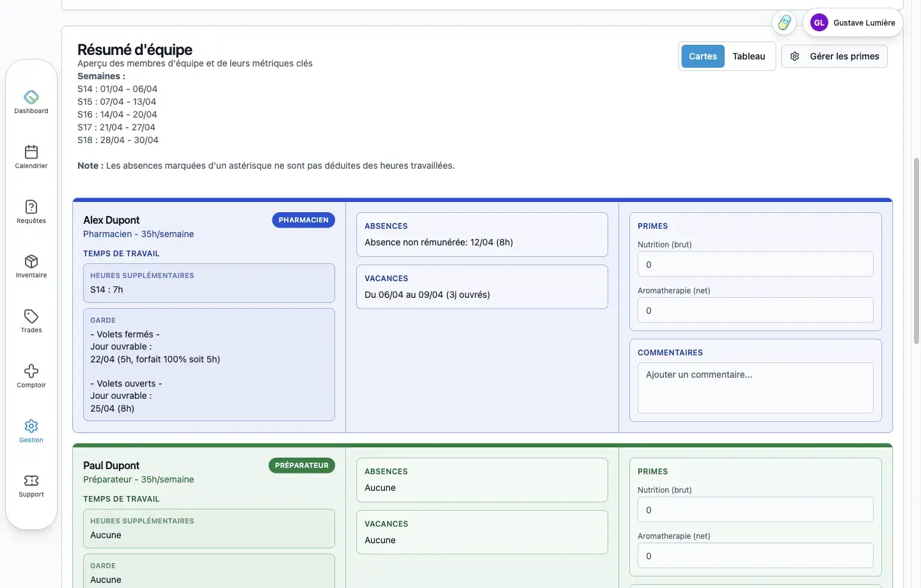Click Gérer les primes button
This screenshot has width=921, height=588.
click(834, 56)
